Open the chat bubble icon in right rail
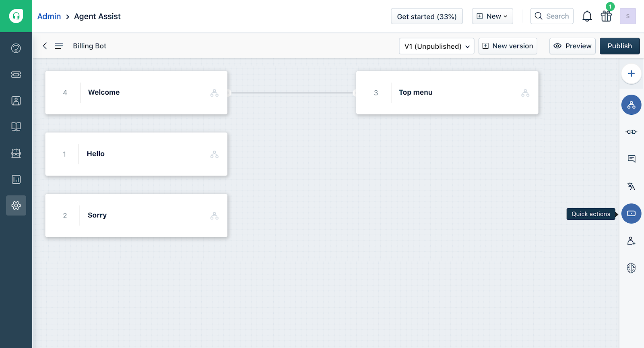Image resolution: width=644 pixels, height=348 pixels. (x=631, y=159)
